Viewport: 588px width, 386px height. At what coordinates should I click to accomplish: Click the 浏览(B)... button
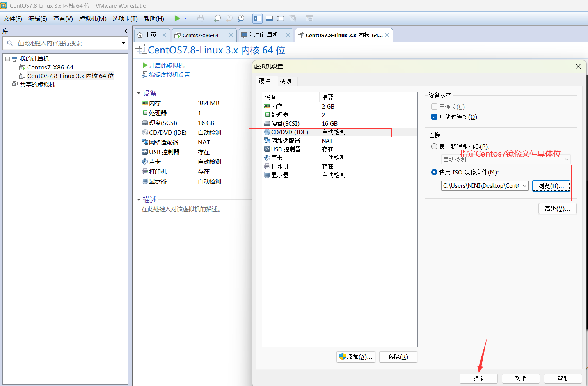551,186
